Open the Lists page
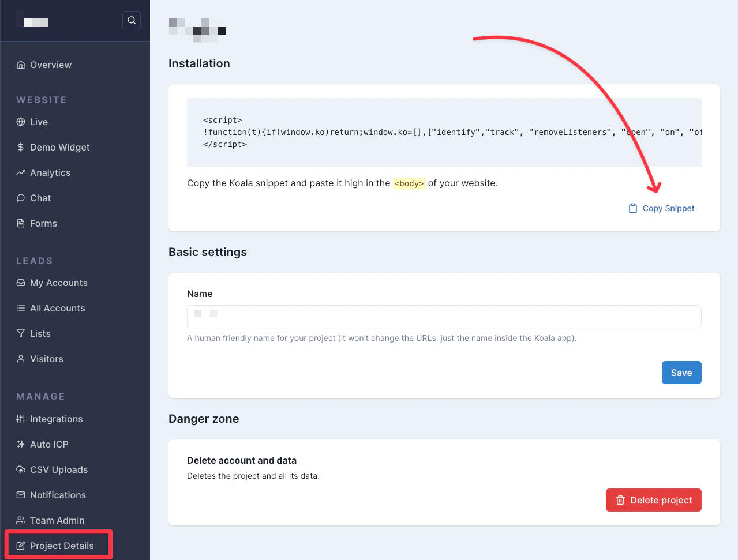This screenshot has width=738, height=560. (40, 333)
